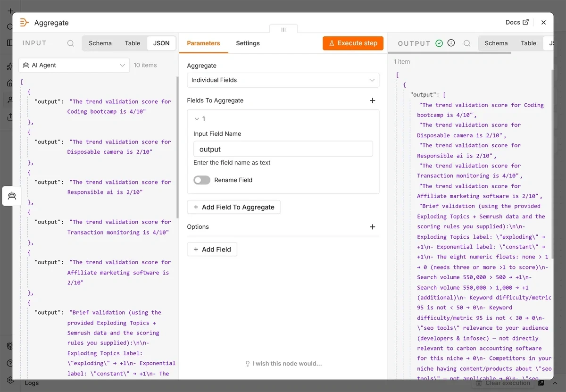Click the Add Field button under Options
Image resolution: width=566 pixels, height=392 pixels.
click(212, 250)
